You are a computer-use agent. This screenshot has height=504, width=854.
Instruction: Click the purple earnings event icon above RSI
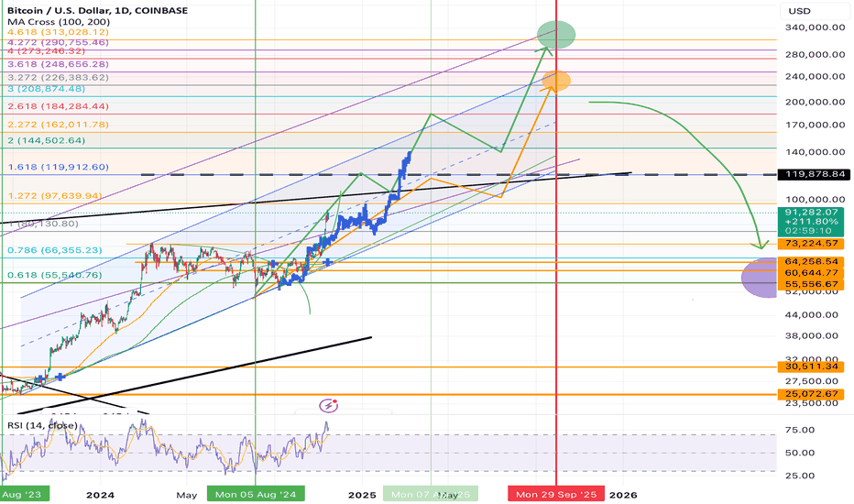point(328,405)
